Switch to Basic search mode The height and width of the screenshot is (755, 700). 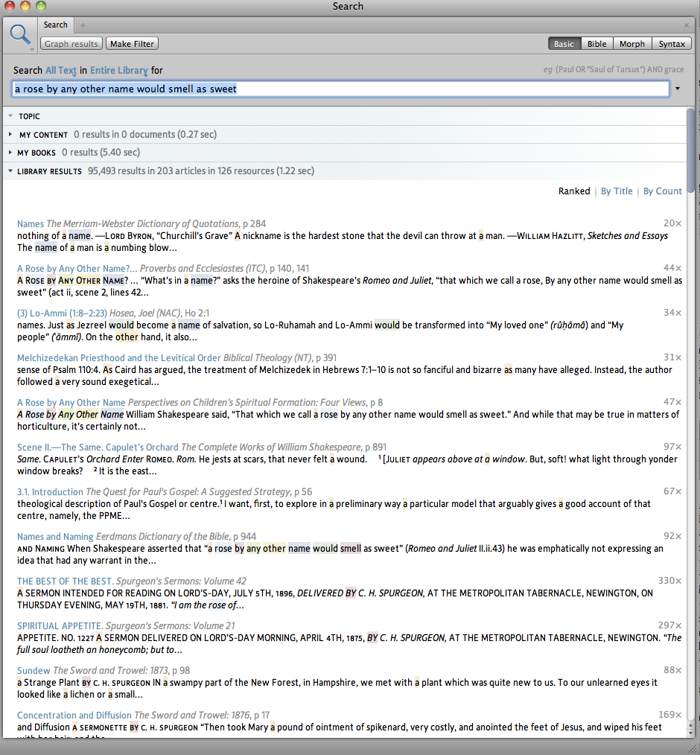(564, 44)
